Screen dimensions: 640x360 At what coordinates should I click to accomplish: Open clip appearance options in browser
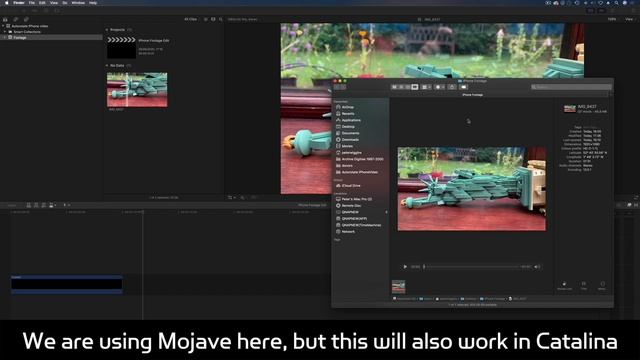[213, 19]
